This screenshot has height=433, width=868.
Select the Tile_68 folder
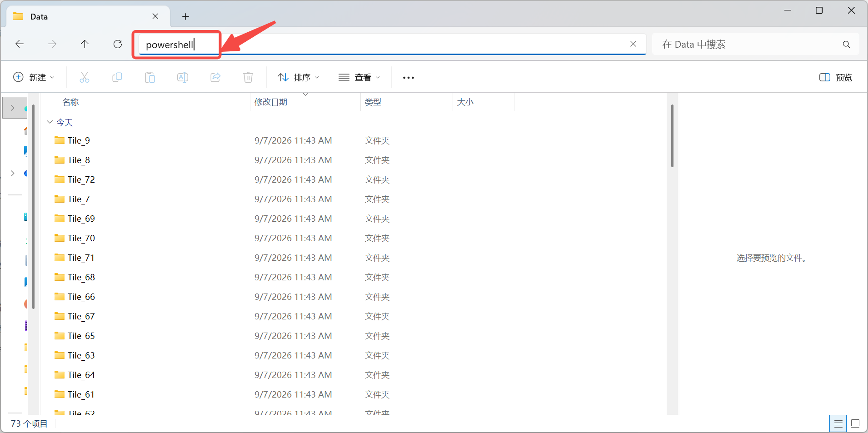click(x=81, y=277)
